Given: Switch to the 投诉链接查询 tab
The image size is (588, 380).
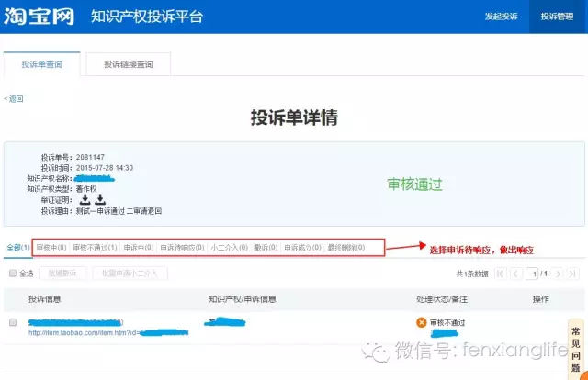Looking at the screenshot, I should coord(129,64).
